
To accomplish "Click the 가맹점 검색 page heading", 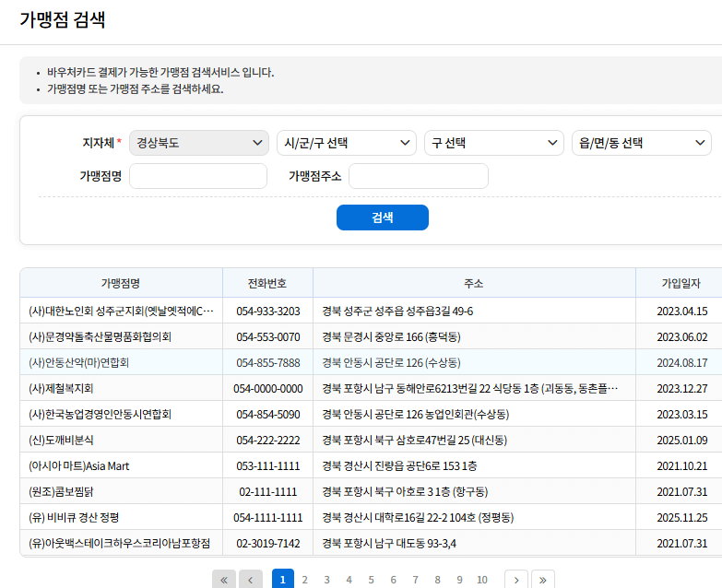I will point(63,19).
